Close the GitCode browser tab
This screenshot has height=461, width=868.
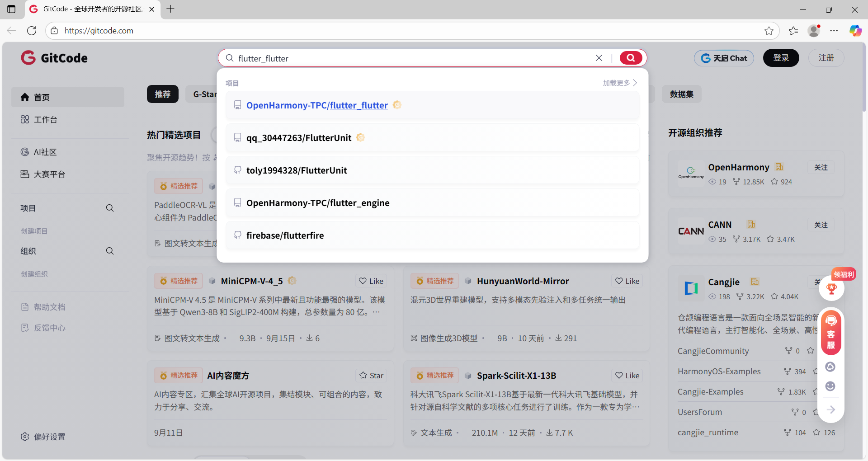[152, 9]
